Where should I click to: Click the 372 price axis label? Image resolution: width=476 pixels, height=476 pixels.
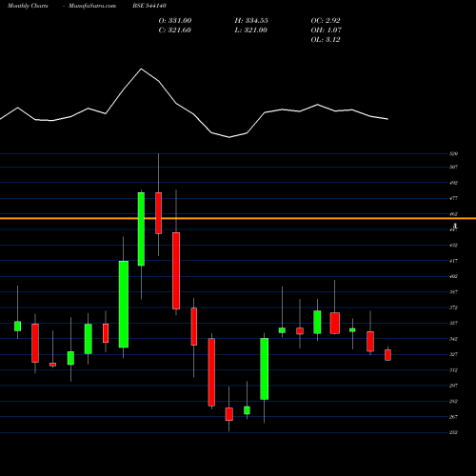click(453, 307)
